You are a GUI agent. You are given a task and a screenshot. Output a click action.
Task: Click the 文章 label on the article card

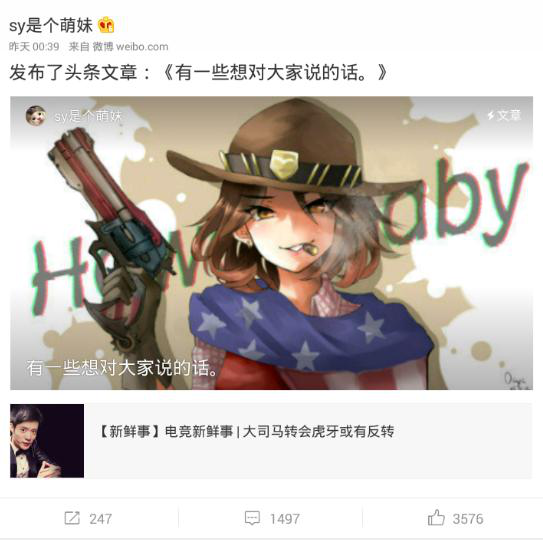(509, 115)
